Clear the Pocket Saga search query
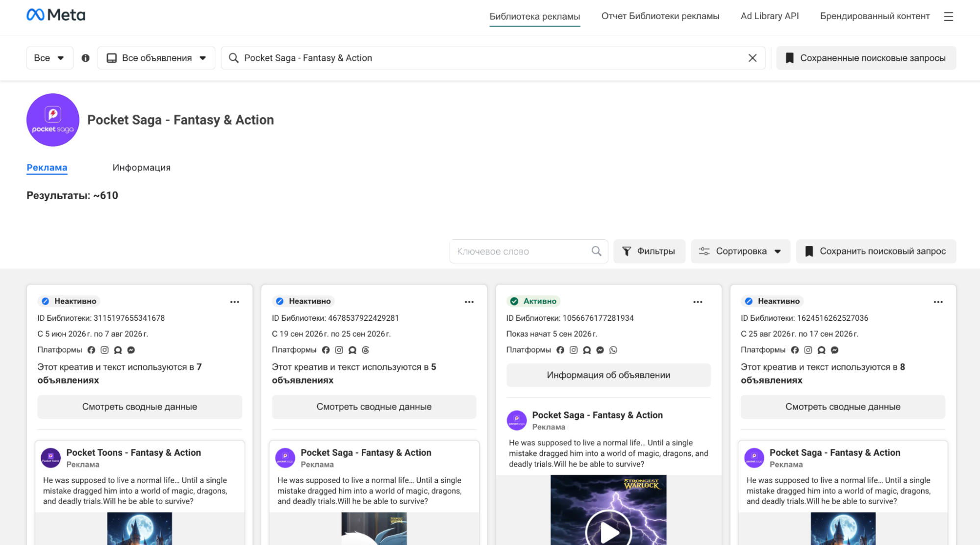Viewport: 980px width, 545px height. 752,58
